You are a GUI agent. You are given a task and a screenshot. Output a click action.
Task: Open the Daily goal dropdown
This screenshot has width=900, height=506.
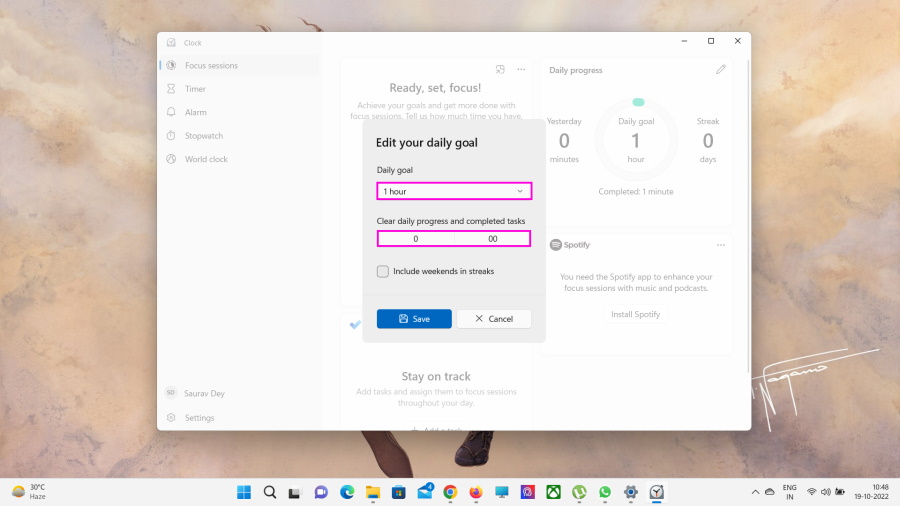click(454, 191)
